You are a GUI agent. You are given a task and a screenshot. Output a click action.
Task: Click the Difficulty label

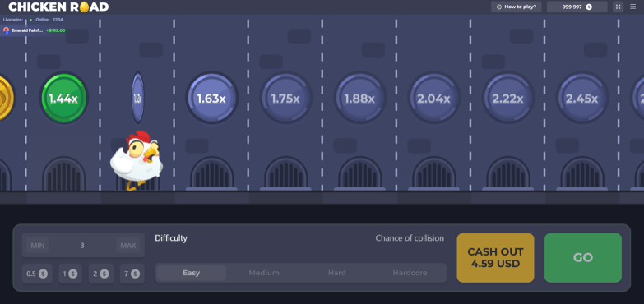171,238
